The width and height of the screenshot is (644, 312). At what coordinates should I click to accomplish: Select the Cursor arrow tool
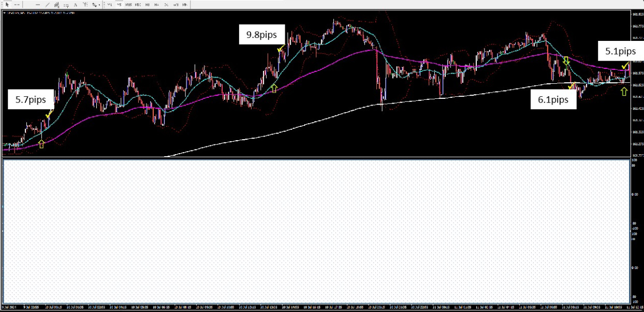tap(7, 5)
